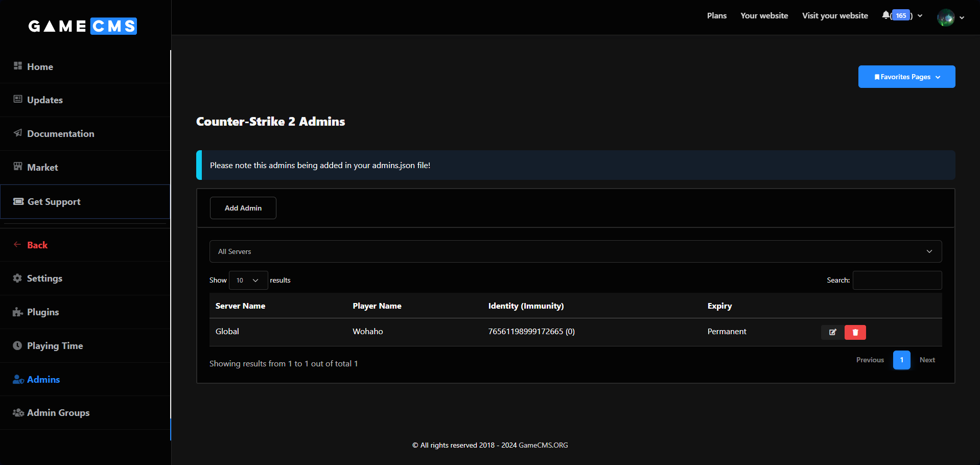Click the Global server name cell
This screenshot has height=465, width=980.
(227, 332)
